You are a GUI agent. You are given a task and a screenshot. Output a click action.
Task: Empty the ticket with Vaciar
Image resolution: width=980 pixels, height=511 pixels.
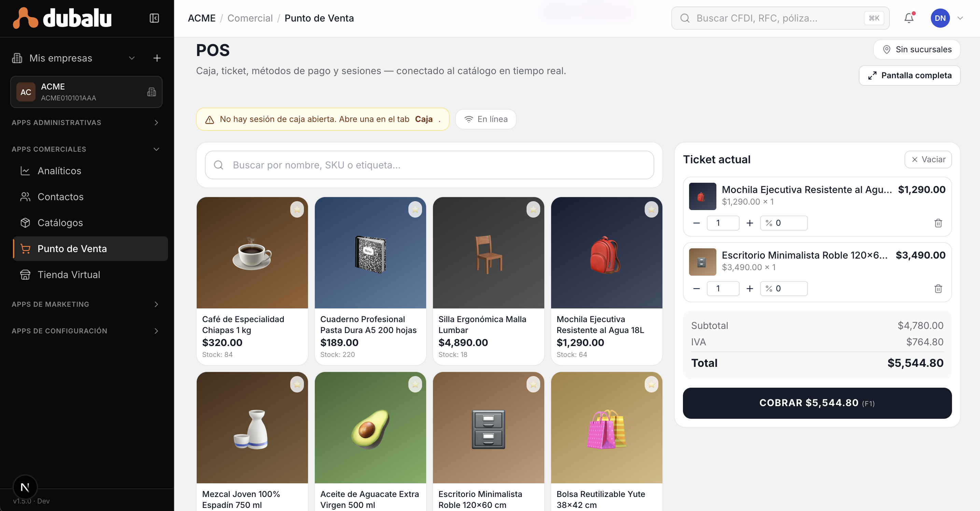click(928, 160)
